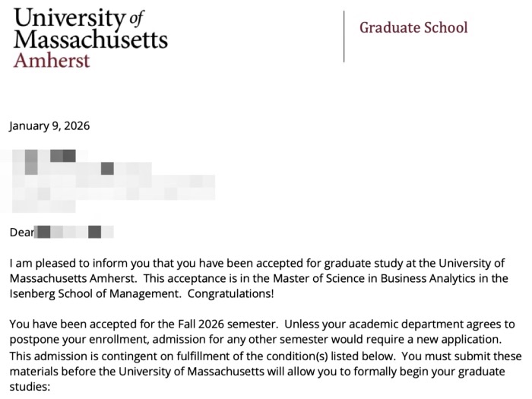The image size is (532, 399).
Task: Click the University of Massachusetts Amherst logo
Action: (x=90, y=36)
